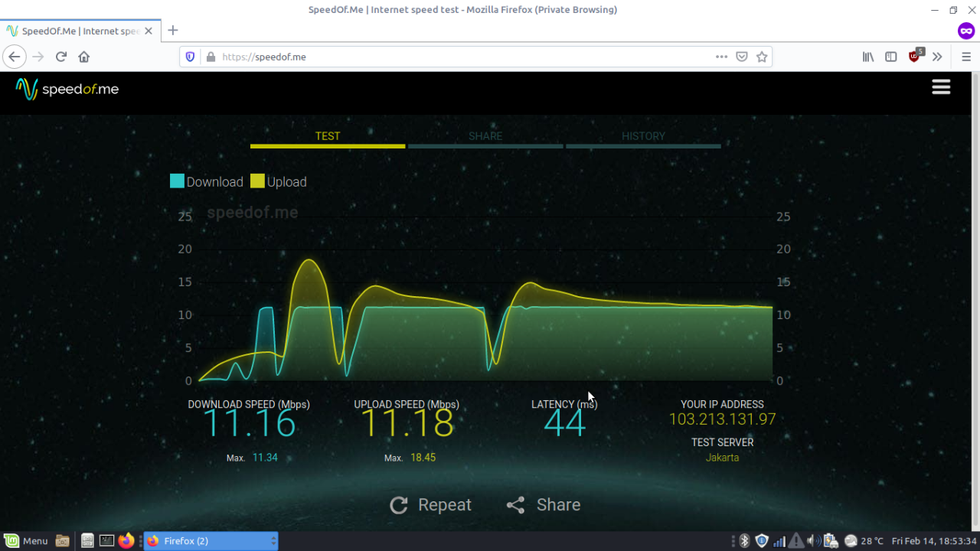Select the SpeedOf.Me browser tab
The width and height of the screenshot is (980, 551).
pyautogui.click(x=80, y=31)
